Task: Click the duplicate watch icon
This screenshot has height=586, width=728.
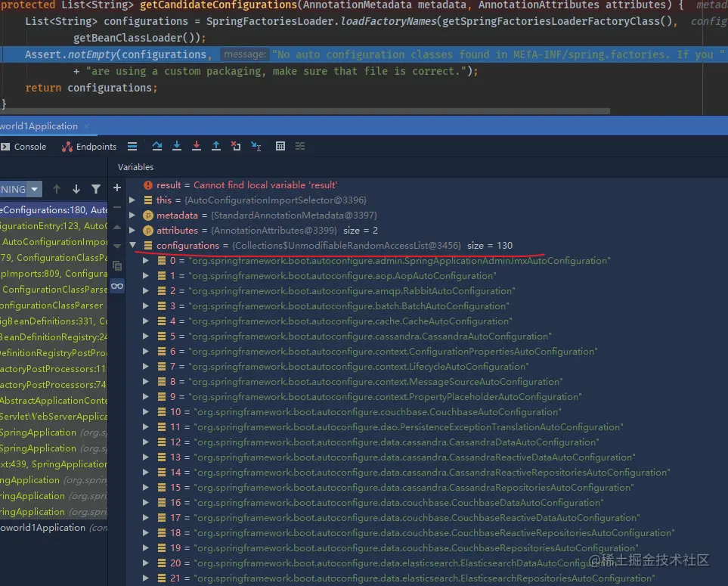Action: click(117, 265)
